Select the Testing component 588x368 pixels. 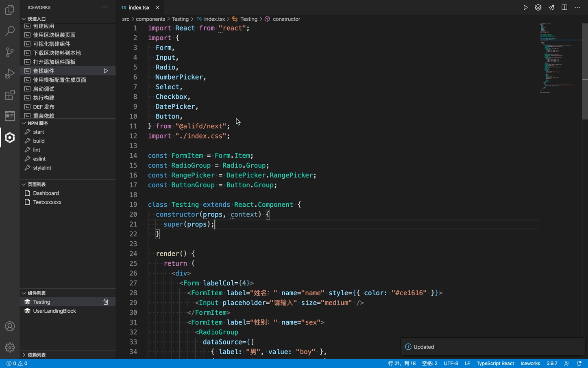click(x=68, y=302)
